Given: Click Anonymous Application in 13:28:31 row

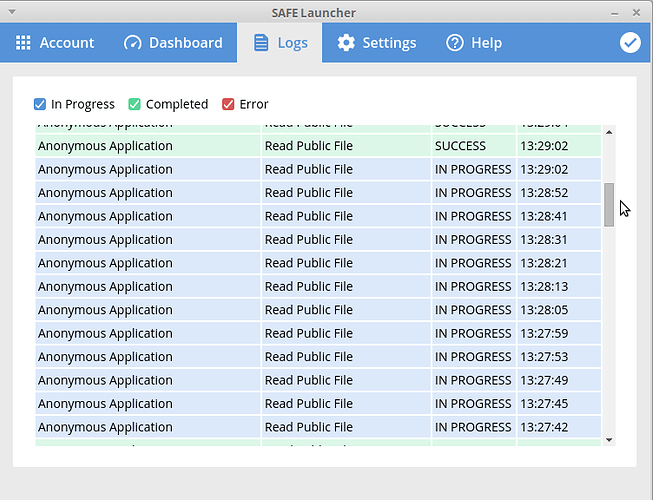Looking at the screenshot, I should click(105, 240).
